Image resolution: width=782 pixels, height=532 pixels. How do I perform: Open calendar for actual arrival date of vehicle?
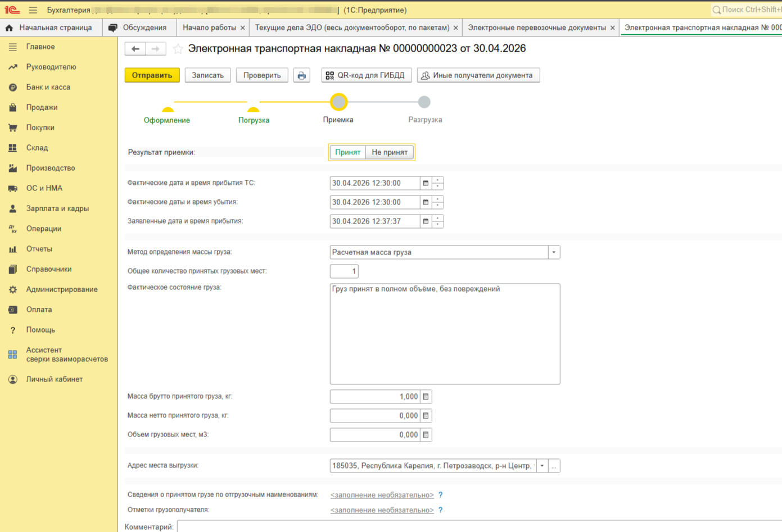click(426, 183)
